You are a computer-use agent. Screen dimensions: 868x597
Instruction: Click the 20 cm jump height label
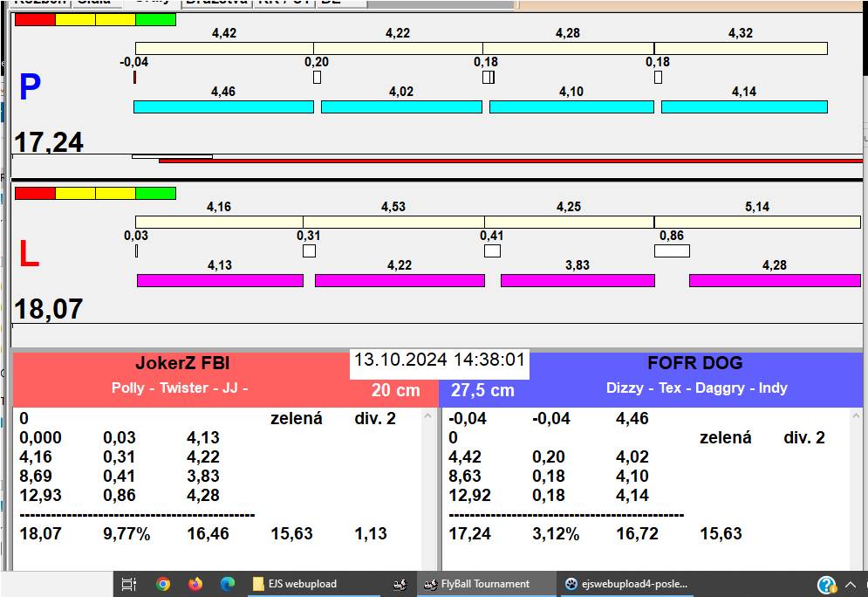click(395, 390)
